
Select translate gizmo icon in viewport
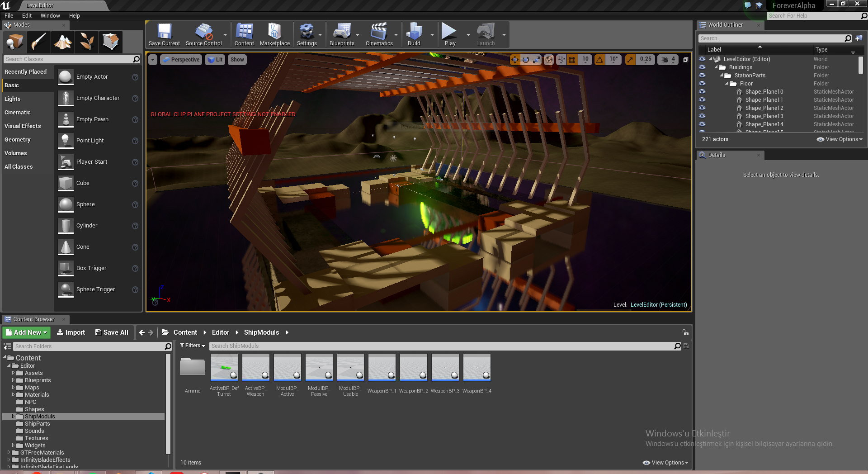pos(515,60)
